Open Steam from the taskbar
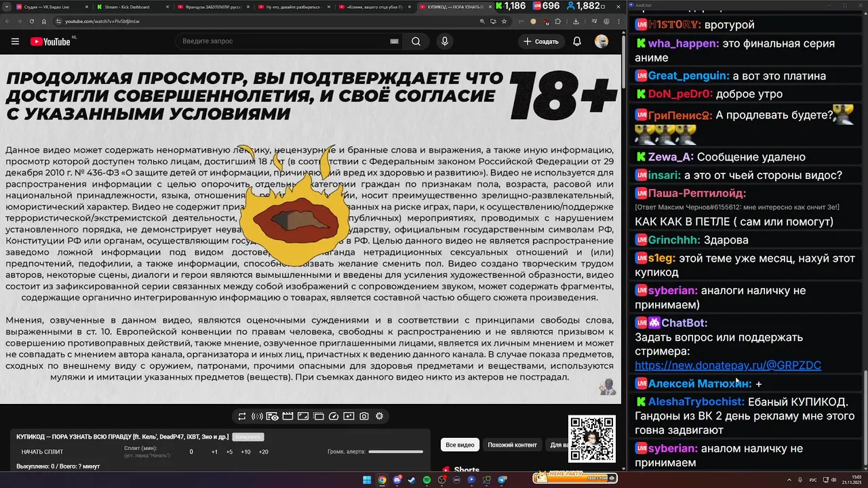 412,480
